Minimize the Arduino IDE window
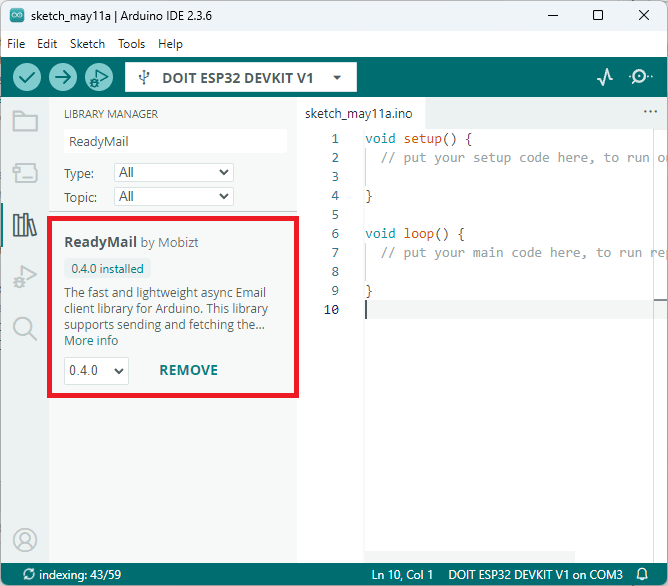The height and width of the screenshot is (586, 668). point(553,16)
